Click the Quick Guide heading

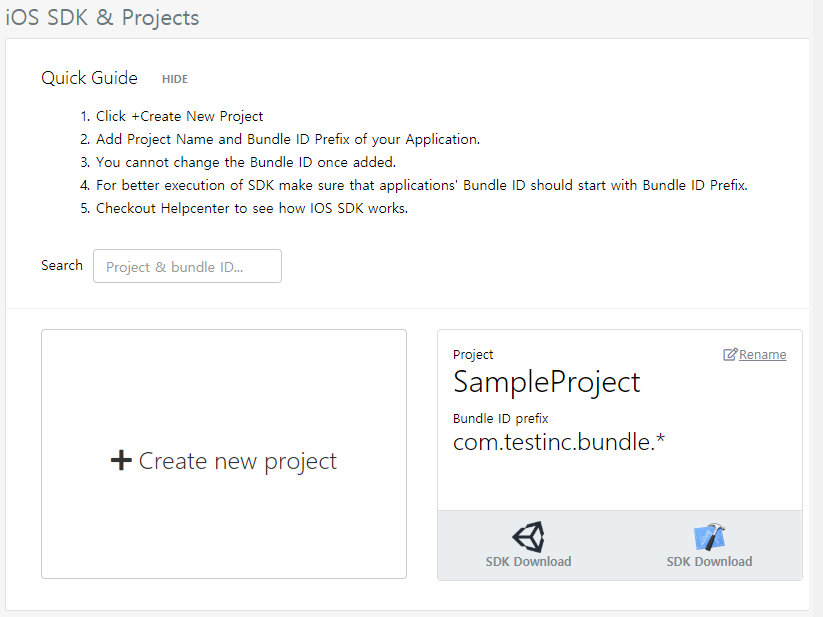pyautogui.click(x=89, y=78)
